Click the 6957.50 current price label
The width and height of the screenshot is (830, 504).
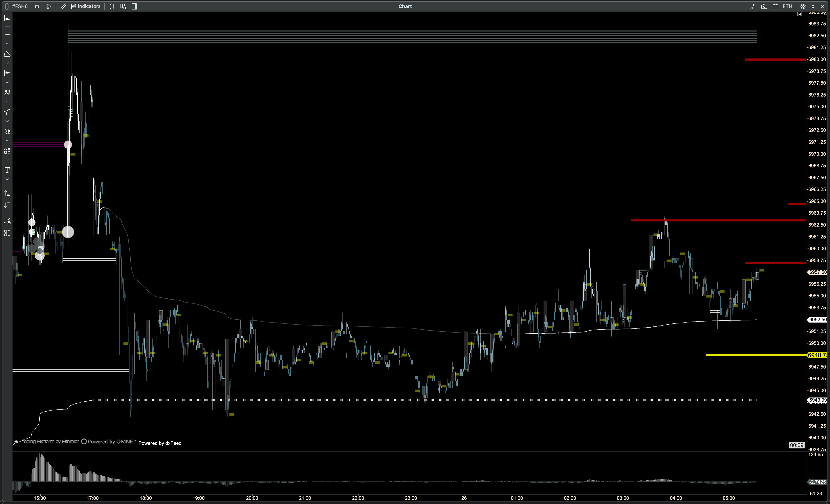817,272
